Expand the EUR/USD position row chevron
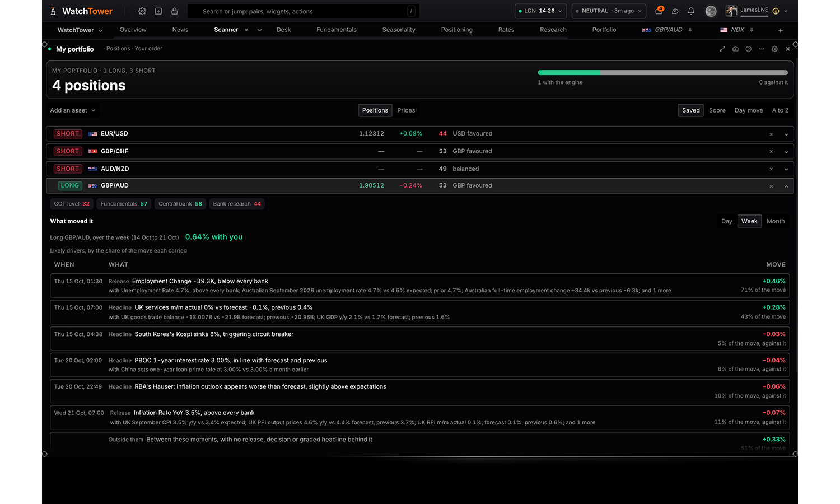 click(x=786, y=134)
